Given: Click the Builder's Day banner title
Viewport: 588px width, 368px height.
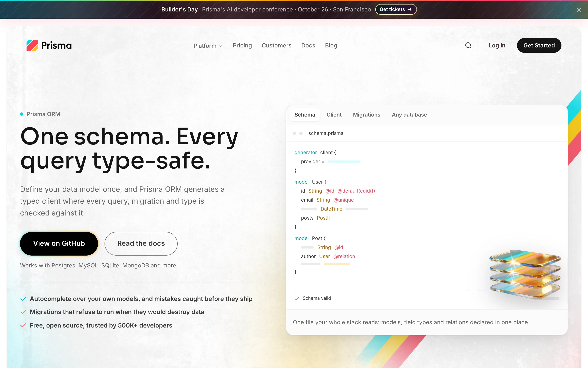Looking at the screenshot, I should point(179,9).
